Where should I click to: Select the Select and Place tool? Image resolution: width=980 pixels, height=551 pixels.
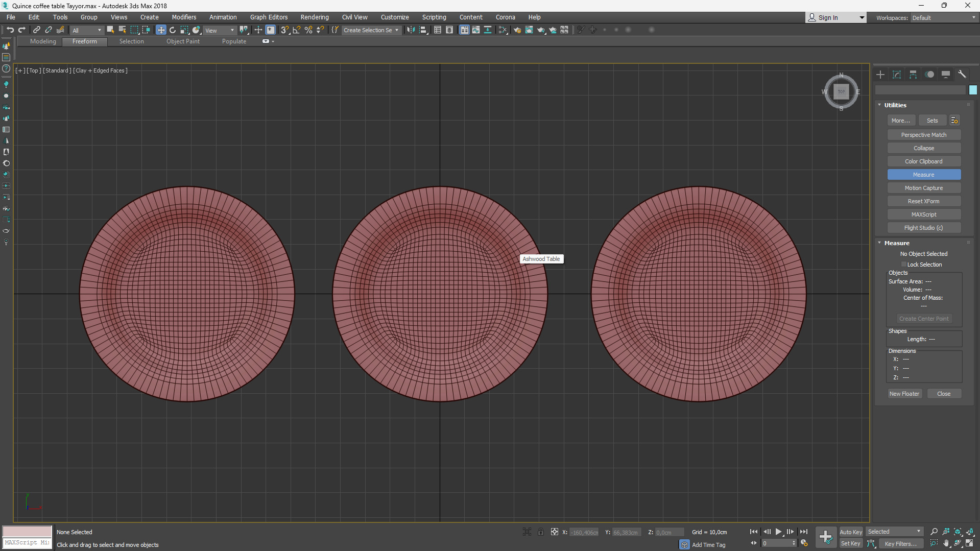[x=196, y=30]
